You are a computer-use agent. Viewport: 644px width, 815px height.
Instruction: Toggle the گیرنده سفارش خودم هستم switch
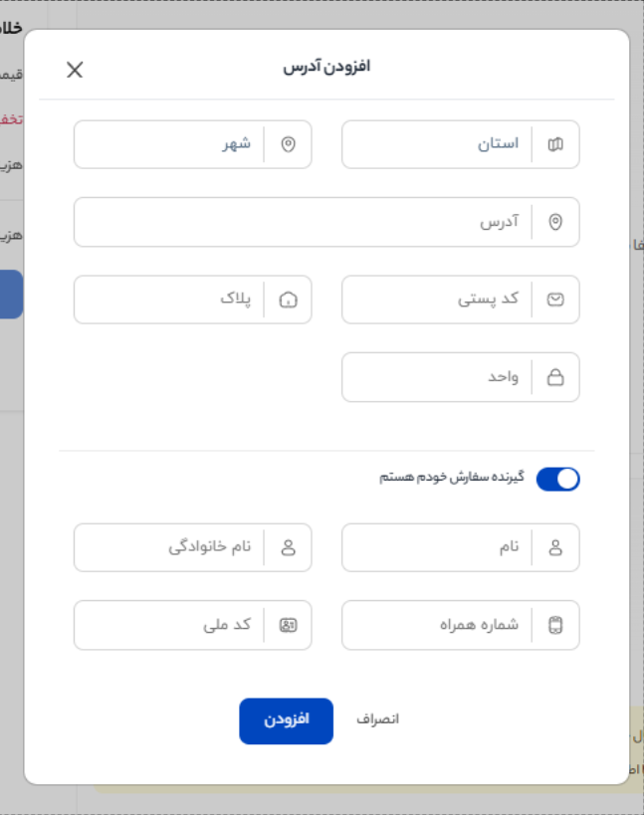[557, 479]
